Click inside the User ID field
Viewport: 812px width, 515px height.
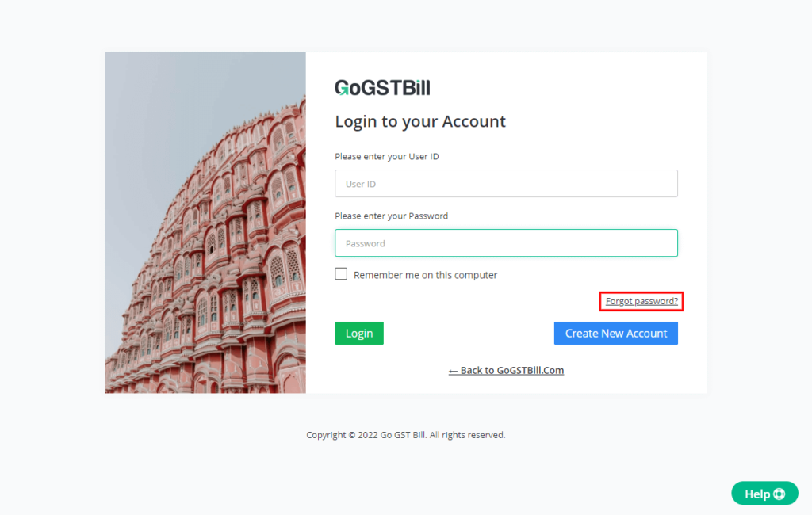(506, 183)
